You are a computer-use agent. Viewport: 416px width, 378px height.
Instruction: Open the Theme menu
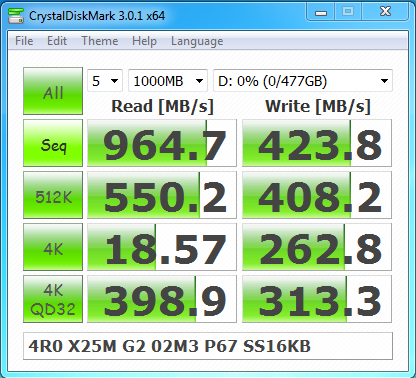point(100,41)
